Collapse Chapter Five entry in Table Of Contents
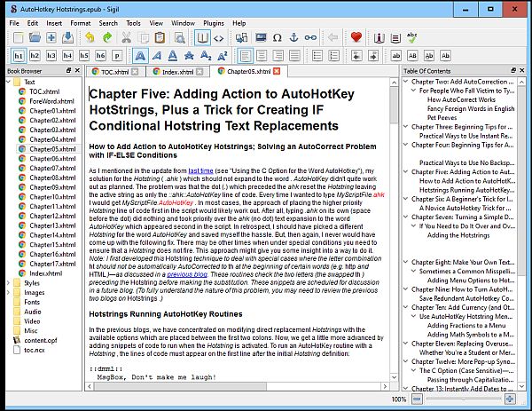532x411 pixels. 405,172
